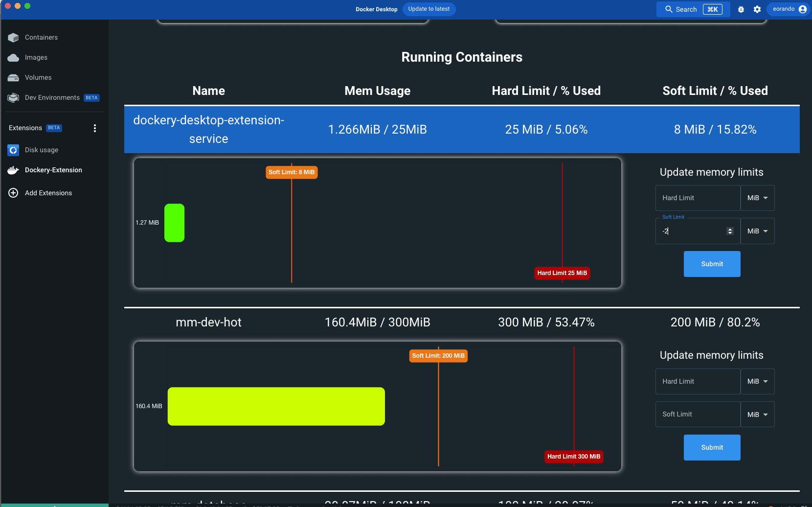The image size is (812, 507).
Task: Select the mm-dev-hot container name
Action: tap(209, 323)
